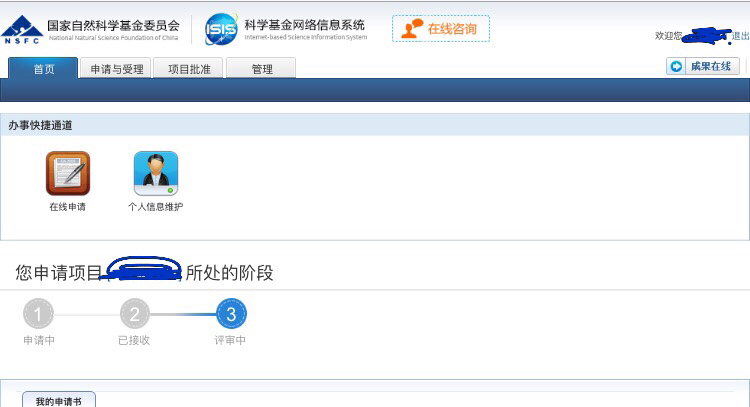The height and width of the screenshot is (407, 750).
Task: Select step 2 circle 已接收
Action: [x=134, y=315]
